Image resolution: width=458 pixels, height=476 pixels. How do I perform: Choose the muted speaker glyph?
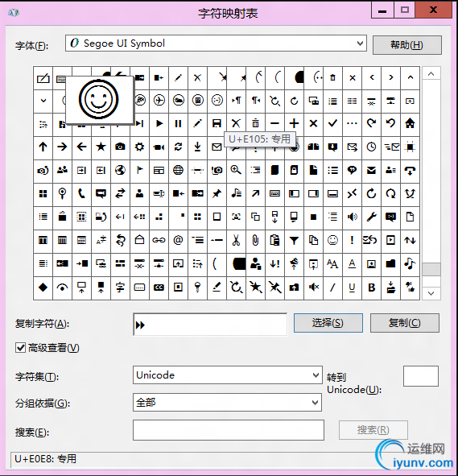point(313,288)
